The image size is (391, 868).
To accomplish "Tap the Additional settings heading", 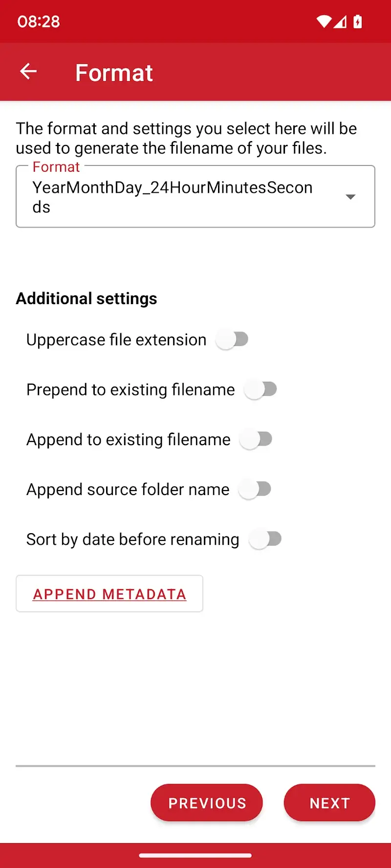I will (x=87, y=298).
